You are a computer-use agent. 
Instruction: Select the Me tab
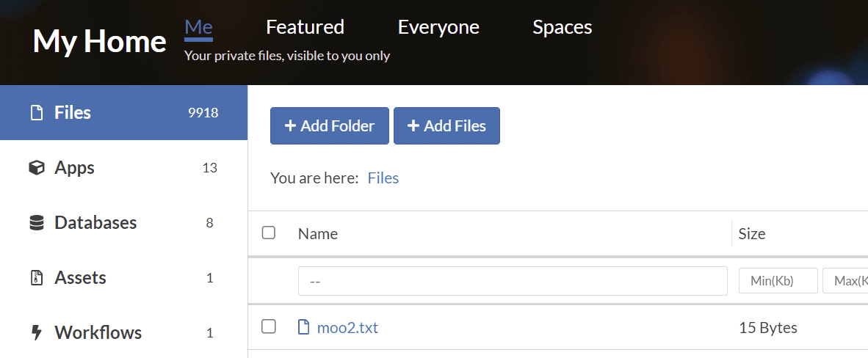198,27
